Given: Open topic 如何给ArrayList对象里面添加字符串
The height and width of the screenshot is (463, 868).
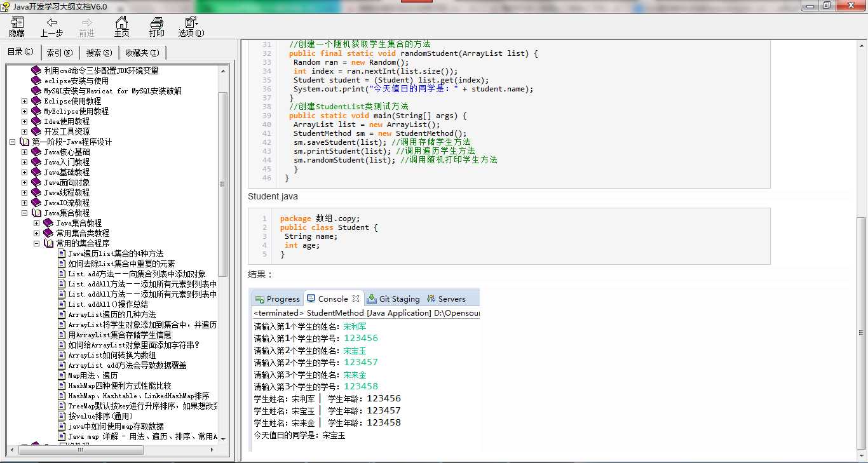Looking at the screenshot, I should pyautogui.click(x=133, y=345).
